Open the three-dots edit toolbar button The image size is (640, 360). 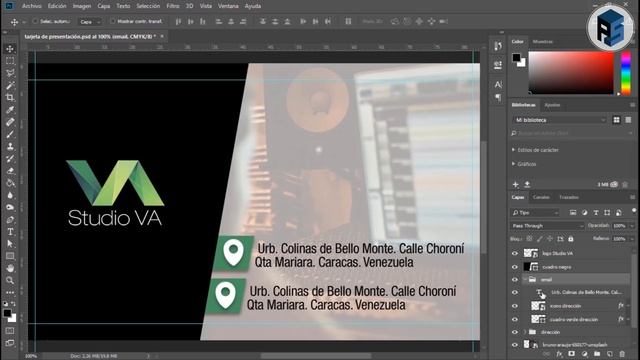pyautogui.click(x=10, y=292)
